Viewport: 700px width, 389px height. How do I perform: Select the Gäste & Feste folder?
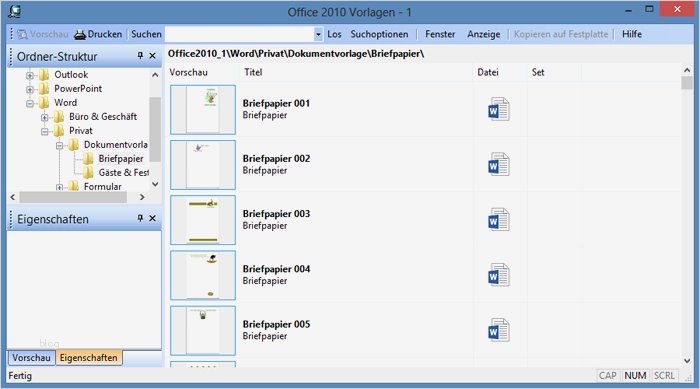124,172
